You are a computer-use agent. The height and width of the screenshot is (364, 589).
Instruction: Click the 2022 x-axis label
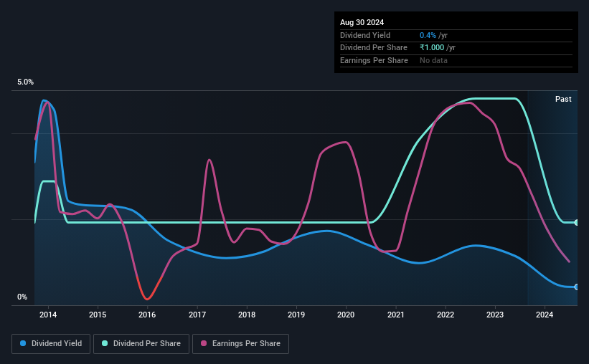[446, 315]
